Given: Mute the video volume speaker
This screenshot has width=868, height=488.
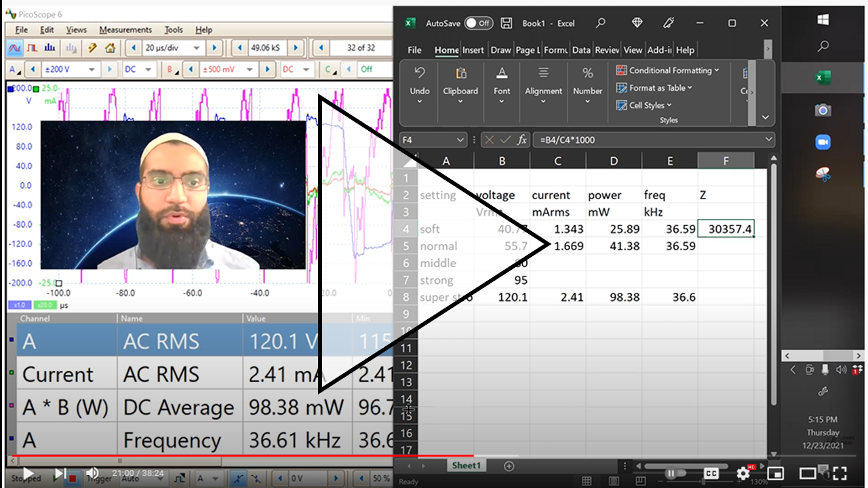Looking at the screenshot, I should (x=93, y=473).
